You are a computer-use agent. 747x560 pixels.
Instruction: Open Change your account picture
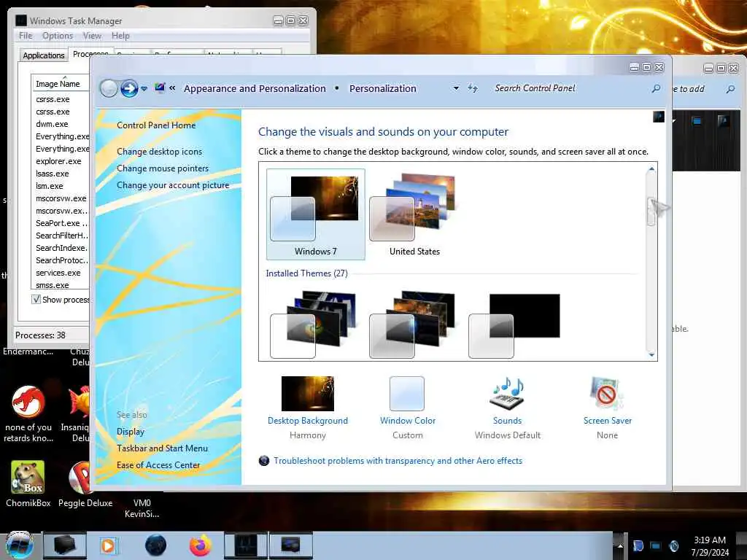[x=173, y=185]
